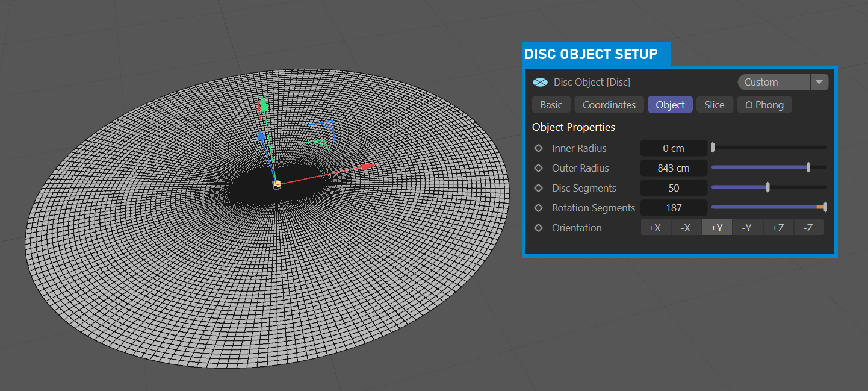Click keyframe diamond beside Orientation
The width and height of the screenshot is (868, 391).
(539, 228)
